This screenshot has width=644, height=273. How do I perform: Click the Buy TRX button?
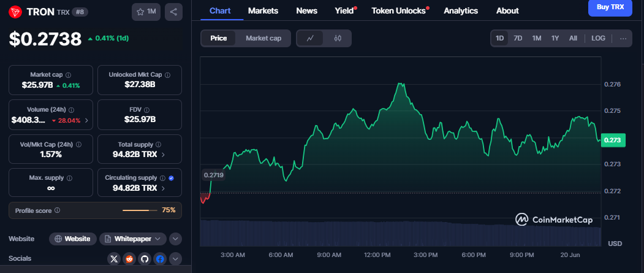pyautogui.click(x=610, y=7)
